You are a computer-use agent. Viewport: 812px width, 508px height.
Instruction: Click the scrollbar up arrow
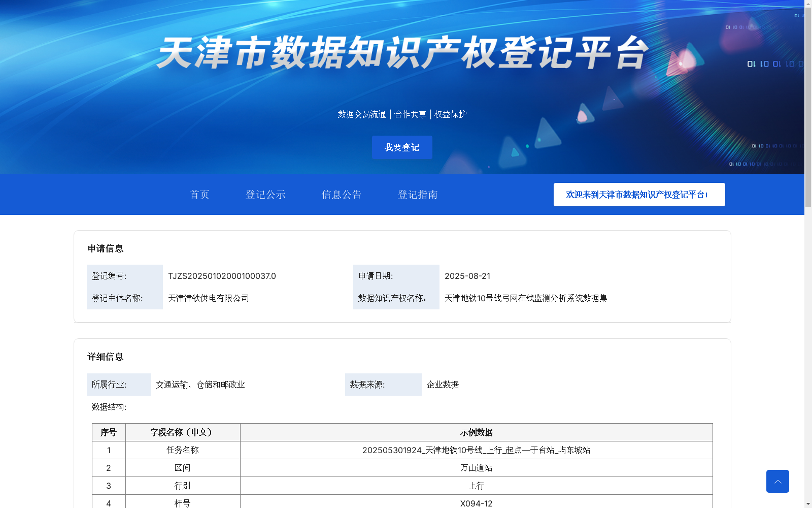(x=808, y=4)
